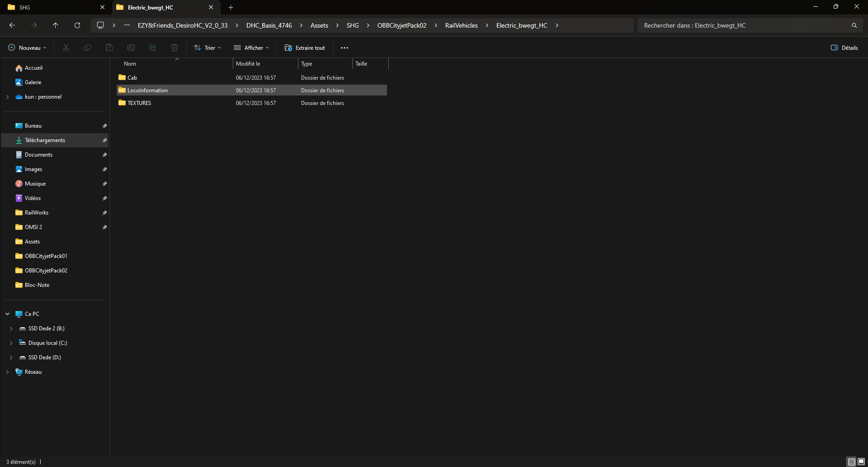Expand Disque local (C:) drive
Screen dimensions: 868x467
11,343
